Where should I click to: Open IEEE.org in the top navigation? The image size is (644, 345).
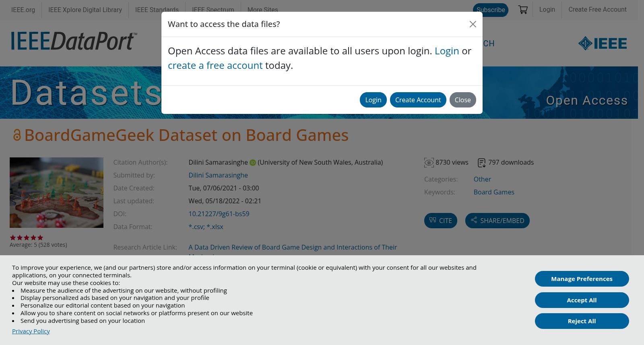coord(23,10)
